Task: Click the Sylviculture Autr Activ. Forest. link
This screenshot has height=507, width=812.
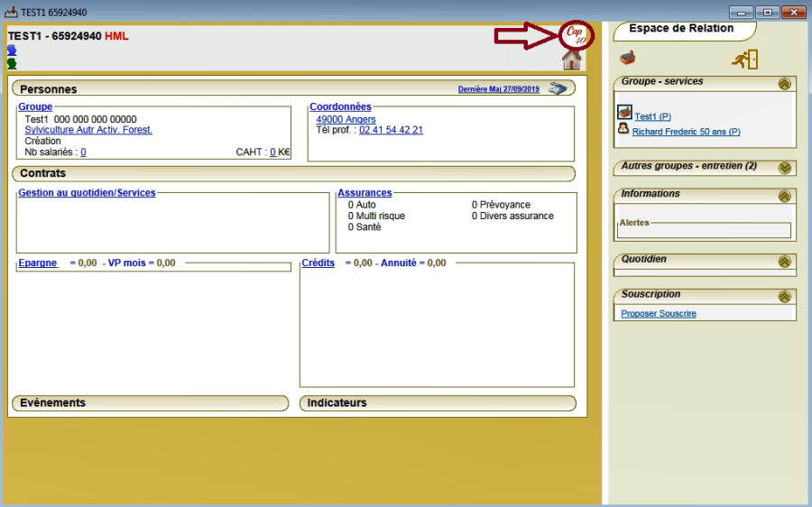Action: tap(88, 130)
